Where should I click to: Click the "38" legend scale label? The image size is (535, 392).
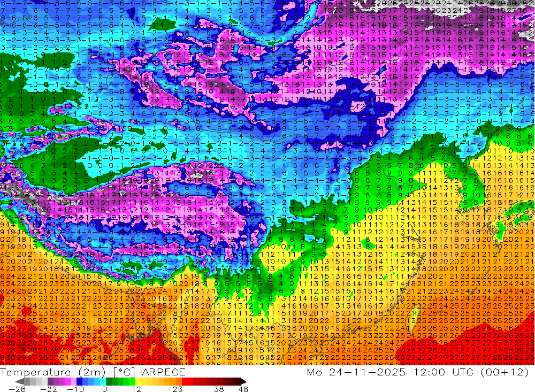pos(218,389)
